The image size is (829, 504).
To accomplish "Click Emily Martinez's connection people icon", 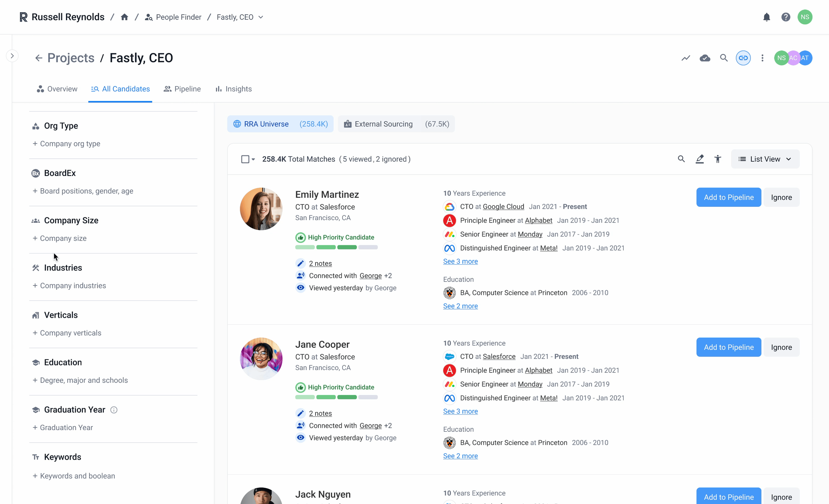I will click(300, 275).
